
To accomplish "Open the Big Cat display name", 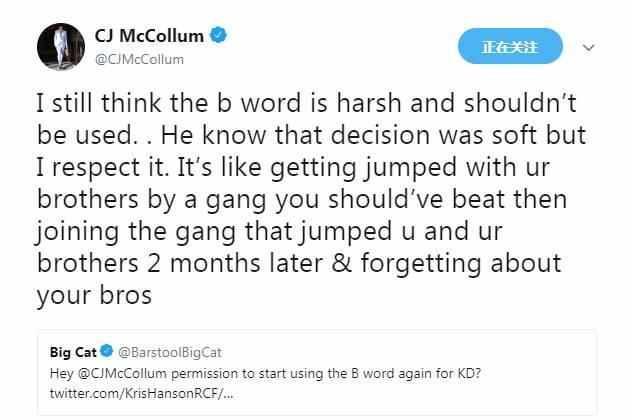I will 73,352.
